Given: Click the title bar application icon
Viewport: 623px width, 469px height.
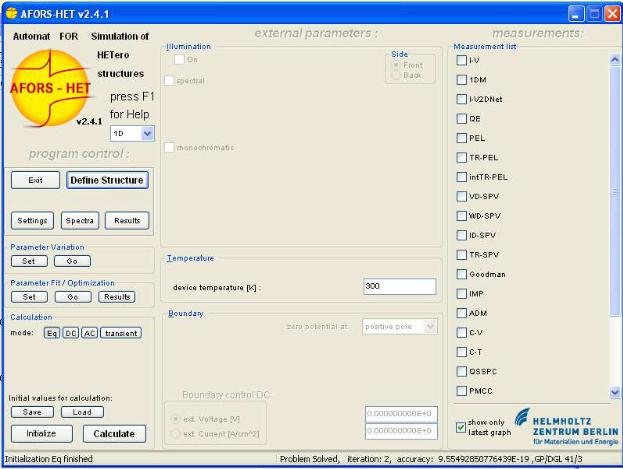Looking at the screenshot, I should point(11,14).
